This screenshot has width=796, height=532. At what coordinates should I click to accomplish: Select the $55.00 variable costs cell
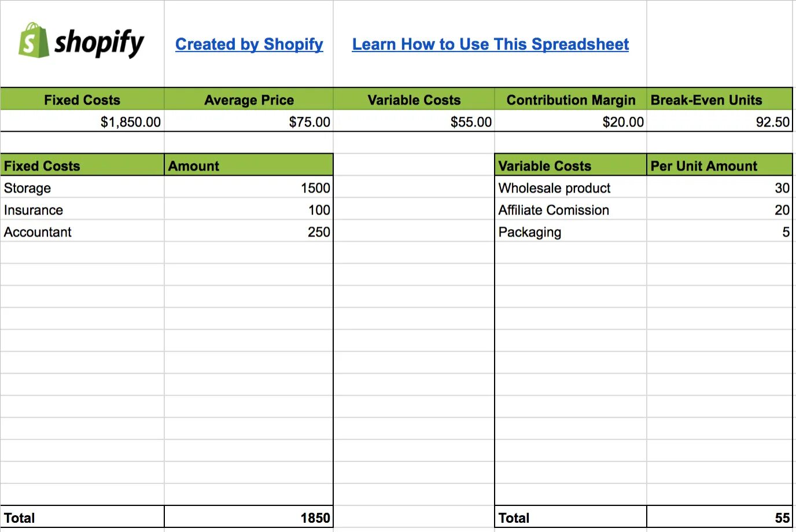pyautogui.click(x=414, y=121)
